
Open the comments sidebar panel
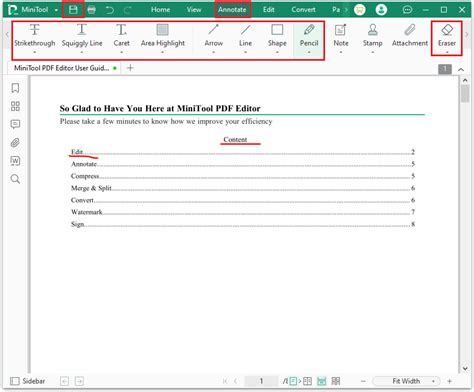(15, 124)
